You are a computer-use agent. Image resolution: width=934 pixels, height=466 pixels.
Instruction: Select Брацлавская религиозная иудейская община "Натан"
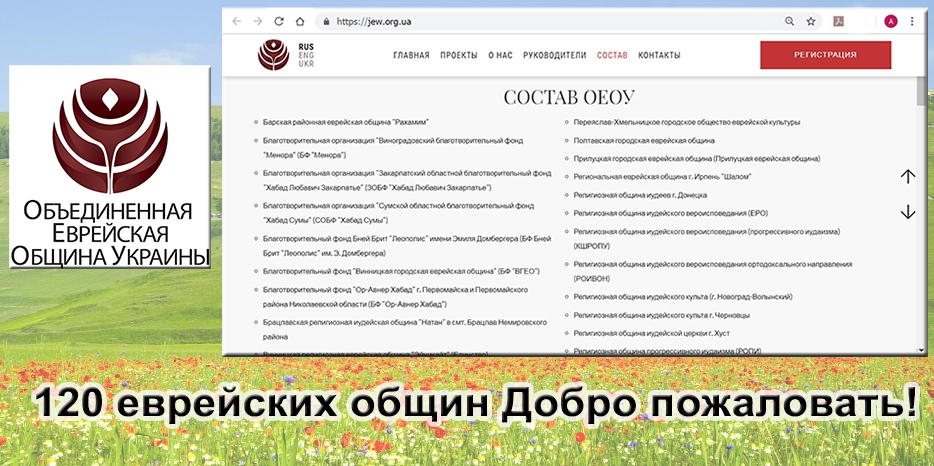[x=405, y=330]
